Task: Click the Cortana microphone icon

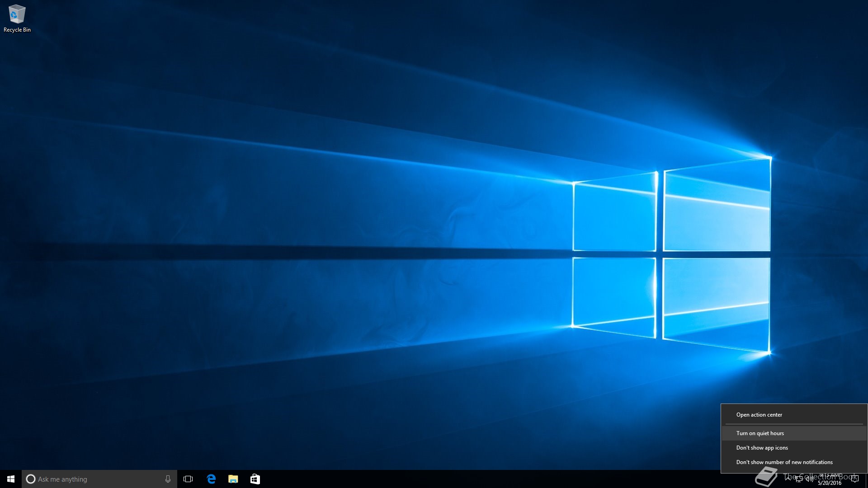Action: click(168, 479)
